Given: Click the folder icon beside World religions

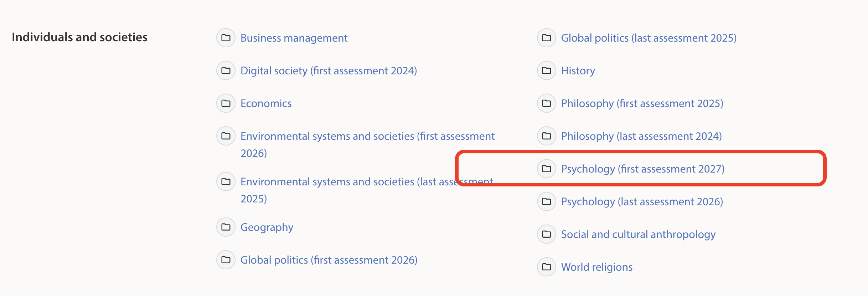Looking at the screenshot, I should point(547,267).
